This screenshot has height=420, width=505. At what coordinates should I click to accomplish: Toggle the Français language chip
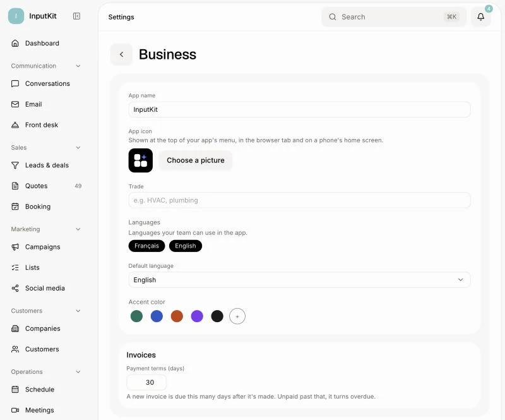(146, 246)
